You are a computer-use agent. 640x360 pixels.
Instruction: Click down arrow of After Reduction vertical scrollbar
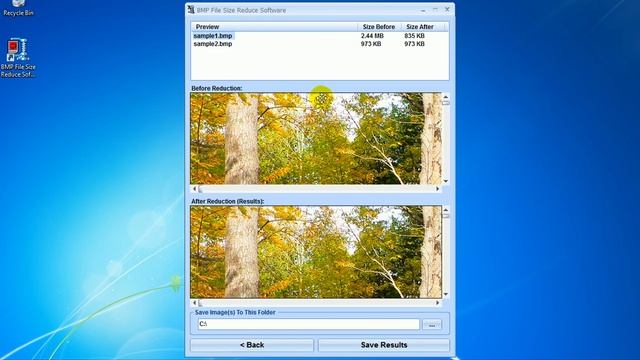coord(446,294)
